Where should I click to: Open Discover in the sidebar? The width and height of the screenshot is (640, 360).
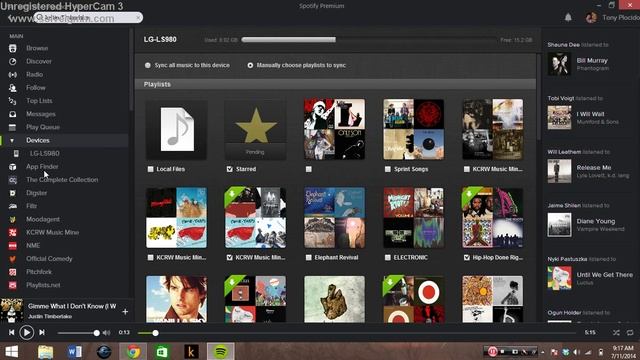[39, 61]
